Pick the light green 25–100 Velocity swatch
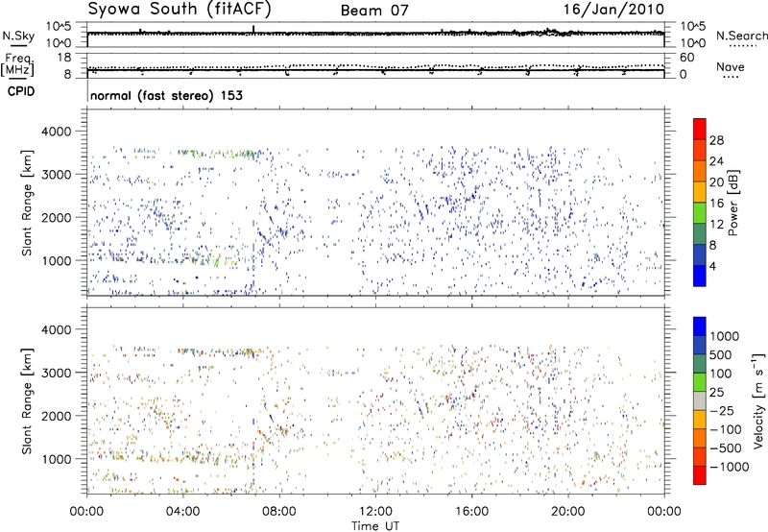This screenshot has height=532, width=768. click(x=700, y=382)
